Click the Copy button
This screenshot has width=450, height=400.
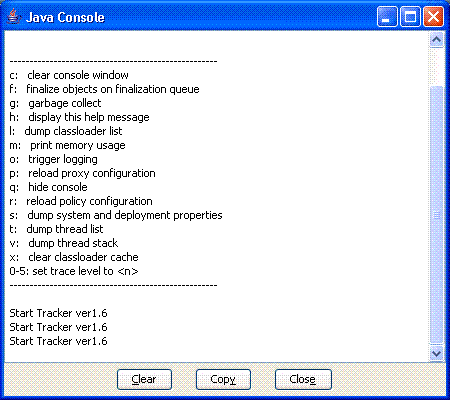click(x=223, y=379)
